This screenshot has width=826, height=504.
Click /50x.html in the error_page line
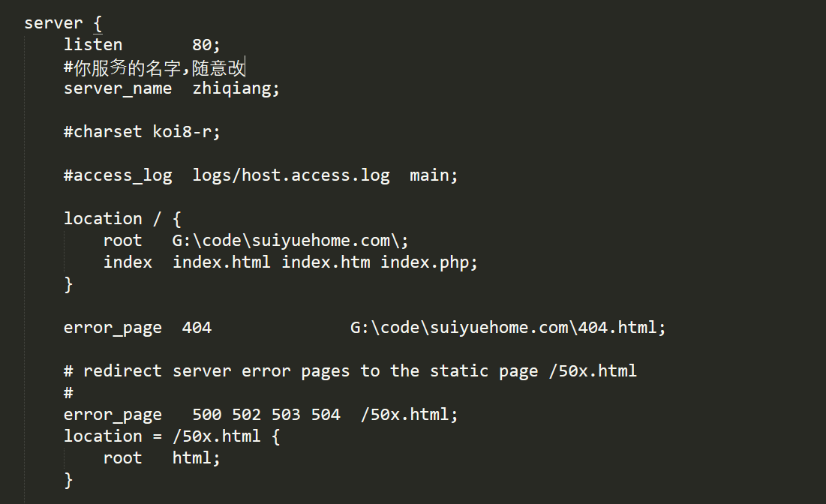[x=406, y=415]
